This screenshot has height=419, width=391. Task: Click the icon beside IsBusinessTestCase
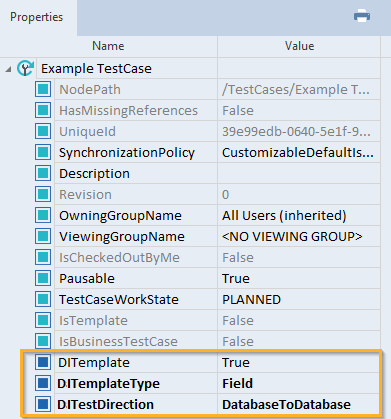coord(43,341)
